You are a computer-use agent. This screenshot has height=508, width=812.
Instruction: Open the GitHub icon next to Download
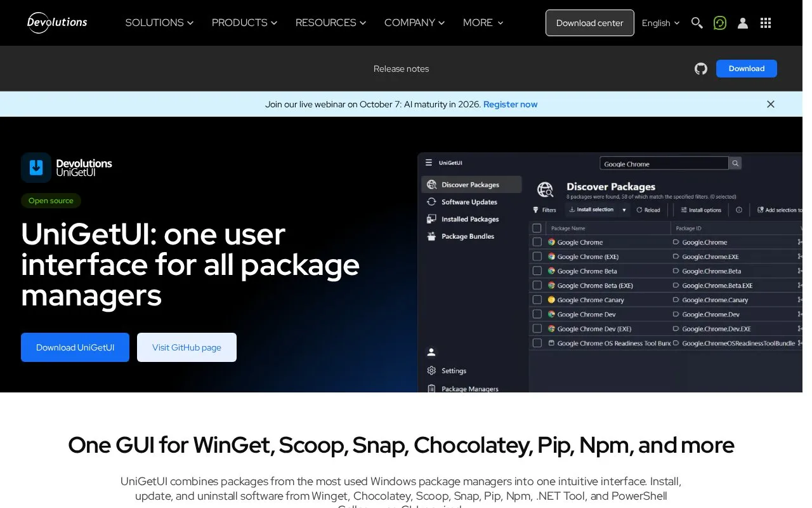coord(701,69)
